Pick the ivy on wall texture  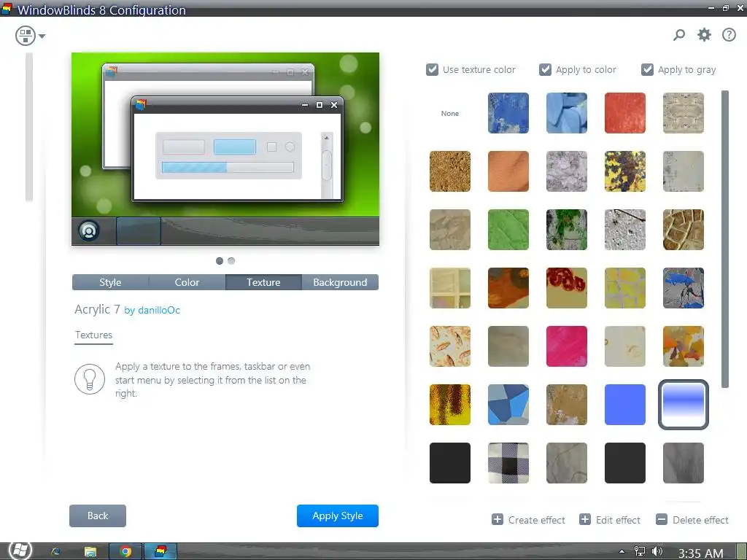tap(567, 230)
